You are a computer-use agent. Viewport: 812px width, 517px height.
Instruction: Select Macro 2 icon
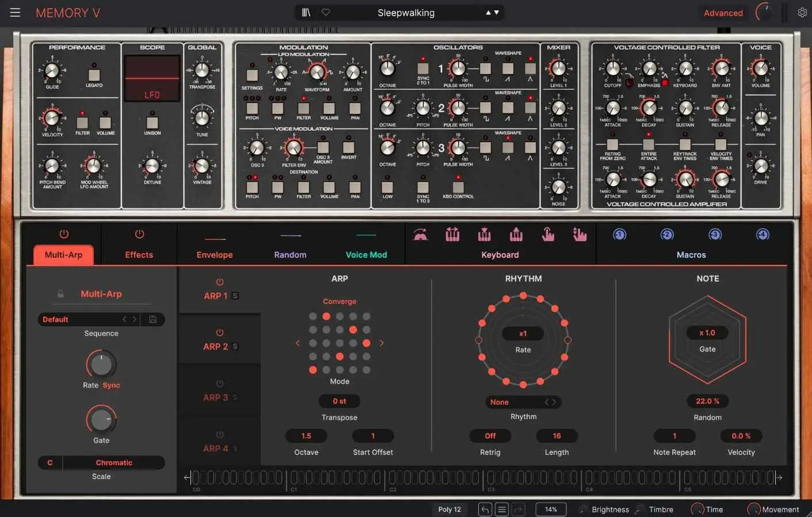point(667,234)
